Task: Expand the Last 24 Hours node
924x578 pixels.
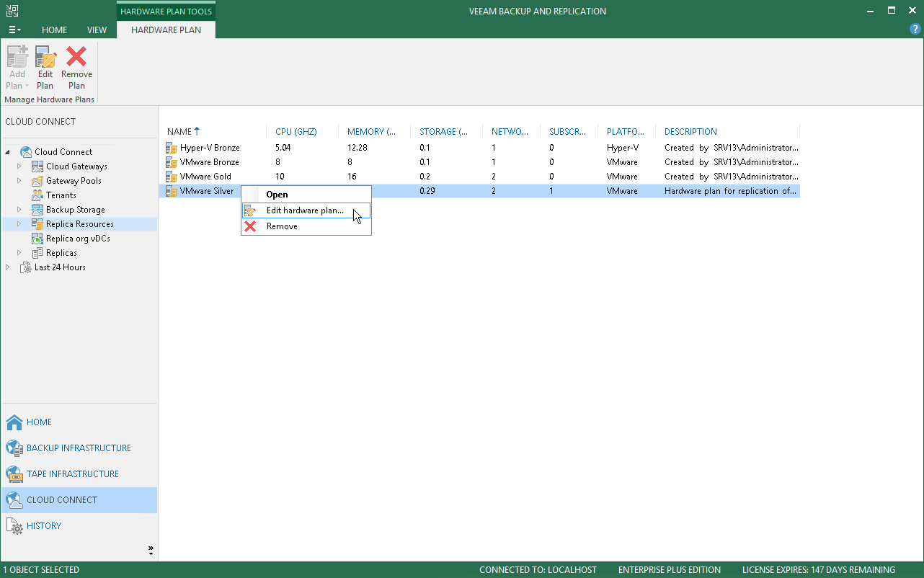Action: tap(8, 267)
